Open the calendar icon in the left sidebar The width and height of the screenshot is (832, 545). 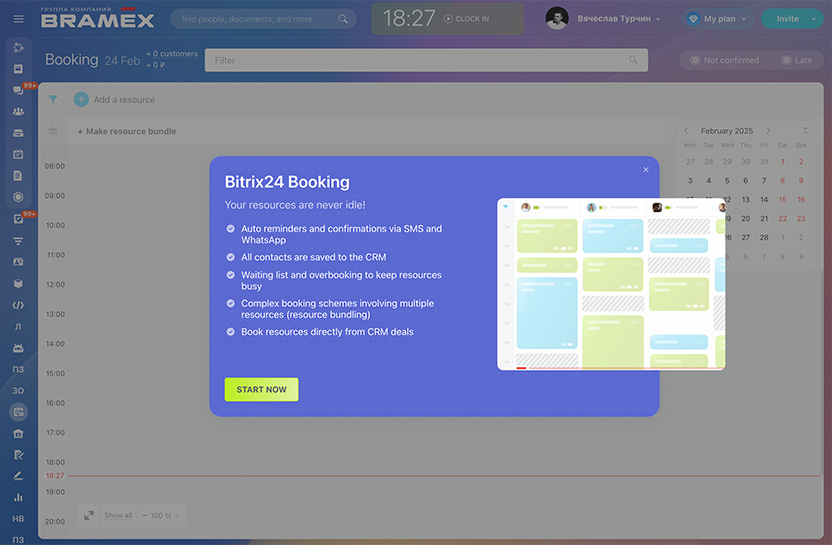point(18,154)
